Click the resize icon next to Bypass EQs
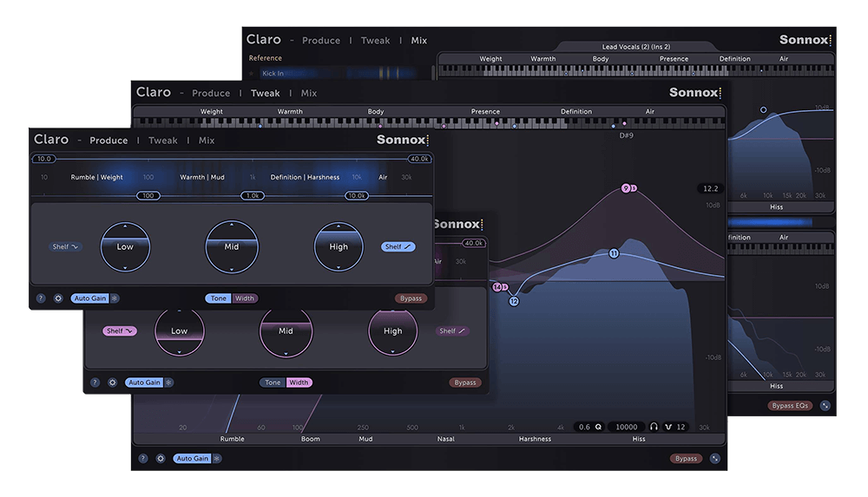Image resolution: width=868 pixels, height=497 pixels. click(824, 405)
